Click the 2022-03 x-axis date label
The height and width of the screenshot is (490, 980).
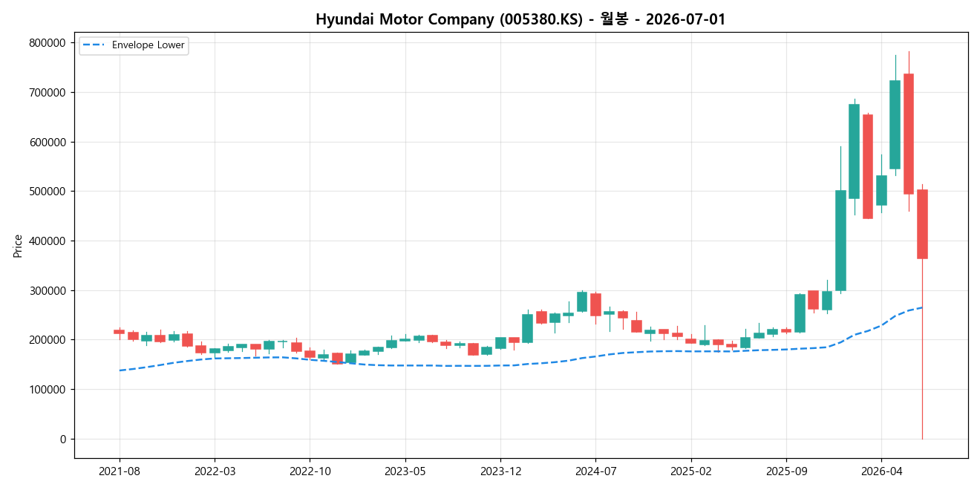click(x=215, y=471)
